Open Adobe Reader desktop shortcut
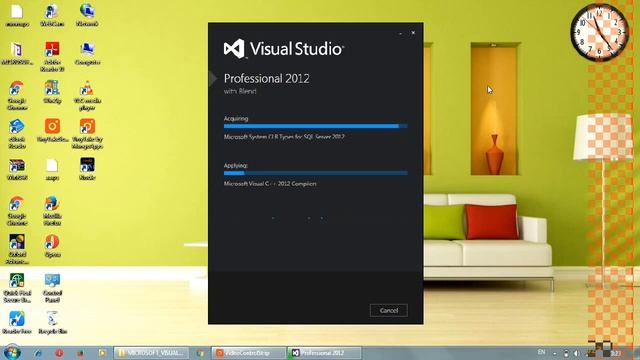The width and height of the screenshot is (640, 360). (52, 56)
